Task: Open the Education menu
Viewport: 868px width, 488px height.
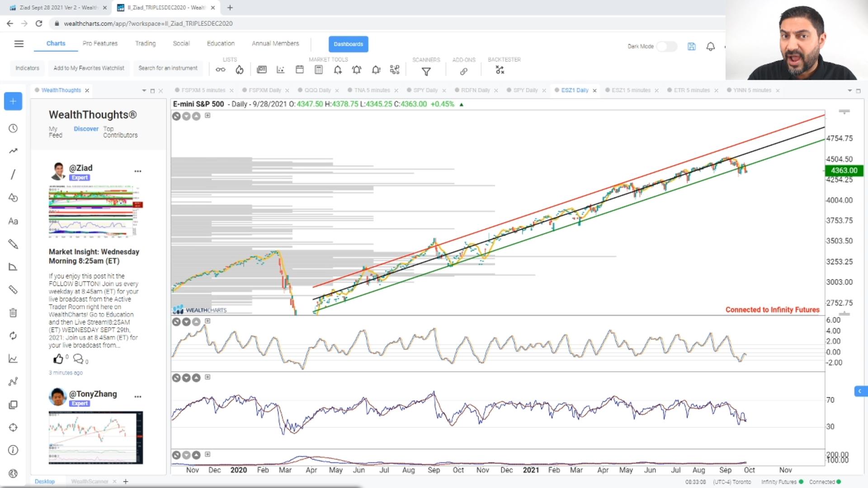Action: click(221, 43)
